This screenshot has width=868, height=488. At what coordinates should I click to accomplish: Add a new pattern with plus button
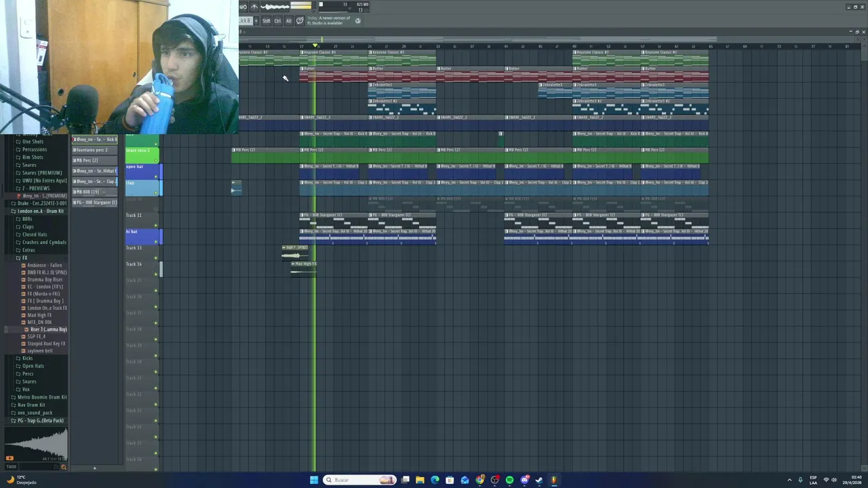tap(94, 468)
